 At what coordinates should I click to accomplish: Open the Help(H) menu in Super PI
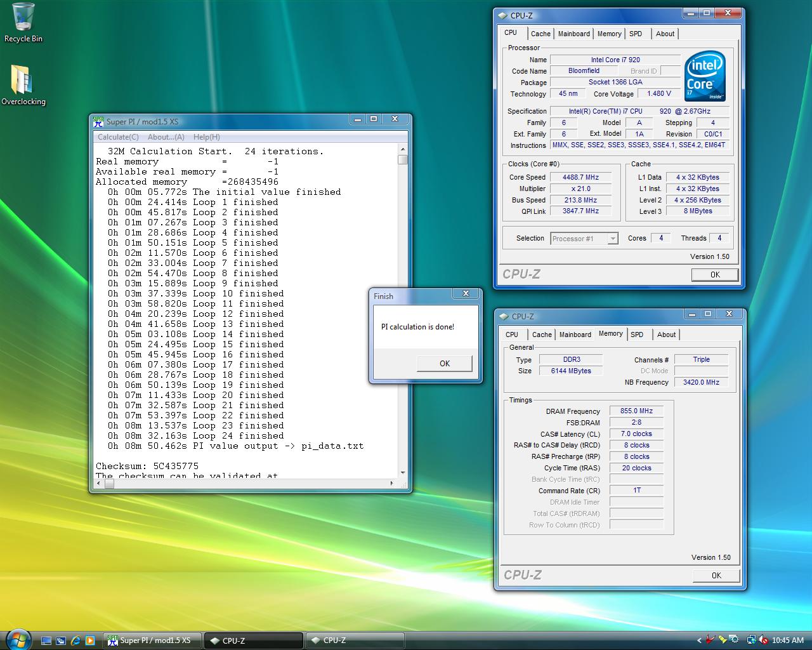coord(206,137)
